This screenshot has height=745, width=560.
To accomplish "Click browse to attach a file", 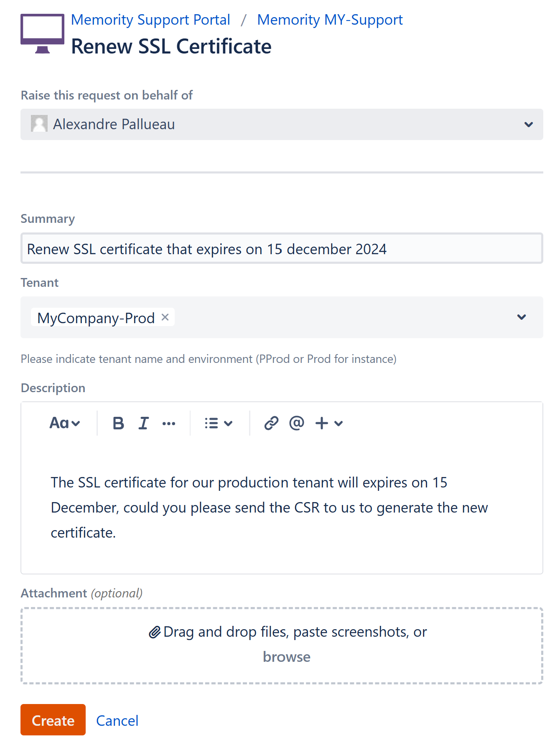I will (287, 657).
